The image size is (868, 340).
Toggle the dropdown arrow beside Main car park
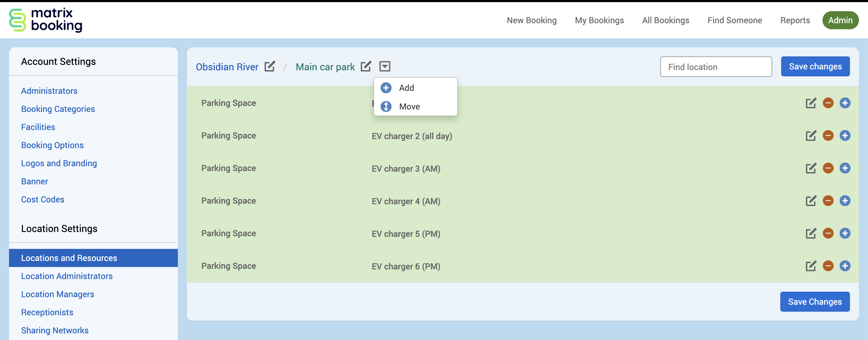pyautogui.click(x=385, y=66)
